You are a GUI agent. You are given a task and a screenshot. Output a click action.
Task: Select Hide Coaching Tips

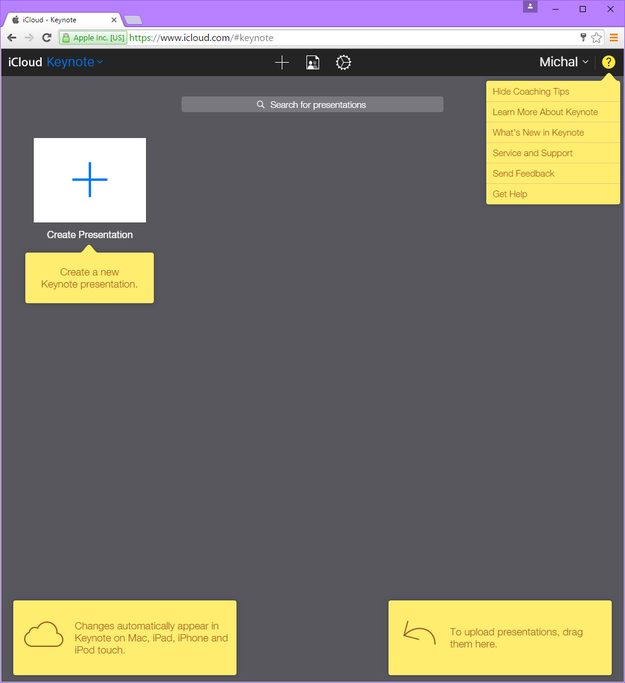pos(553,91)
